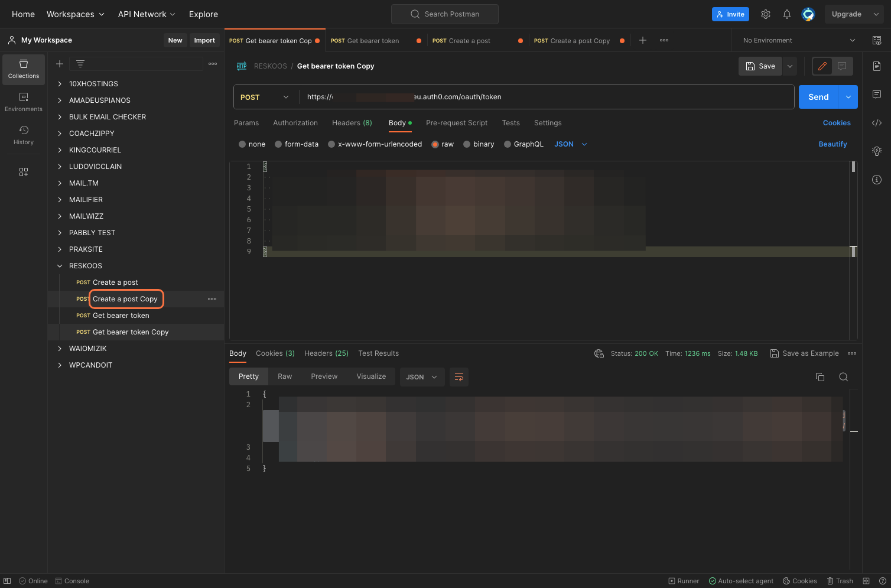Viewport: 891px width, 588px height.
Task: Open the Save options arrow
Action: pos(790,66)
